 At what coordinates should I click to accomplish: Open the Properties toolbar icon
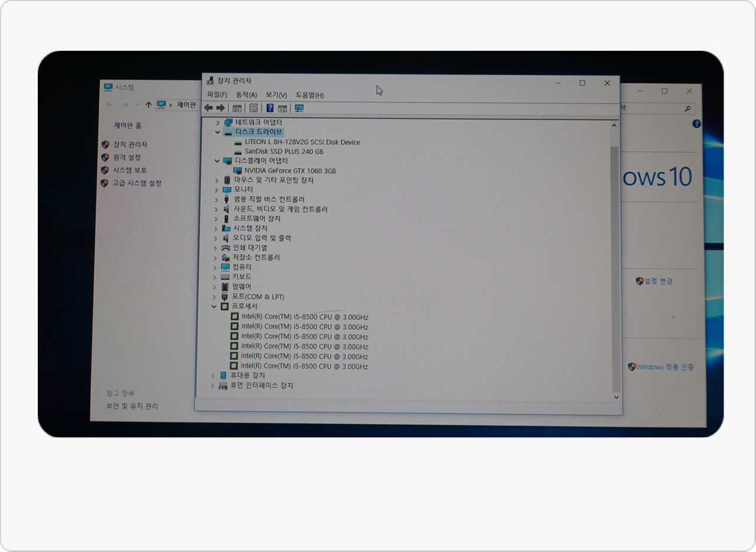(x=253, y=108)
